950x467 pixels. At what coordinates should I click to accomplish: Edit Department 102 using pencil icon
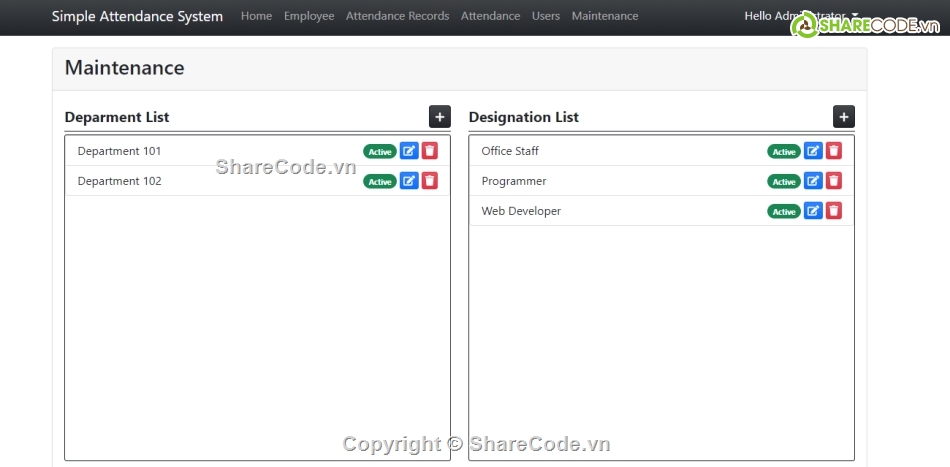pyautogui.click(x=409, y=181)
